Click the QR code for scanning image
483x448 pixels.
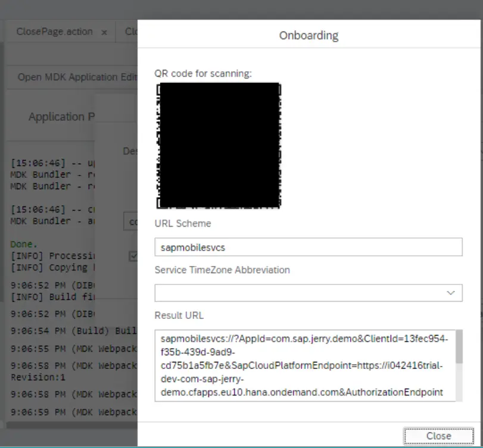pos(219,145)
